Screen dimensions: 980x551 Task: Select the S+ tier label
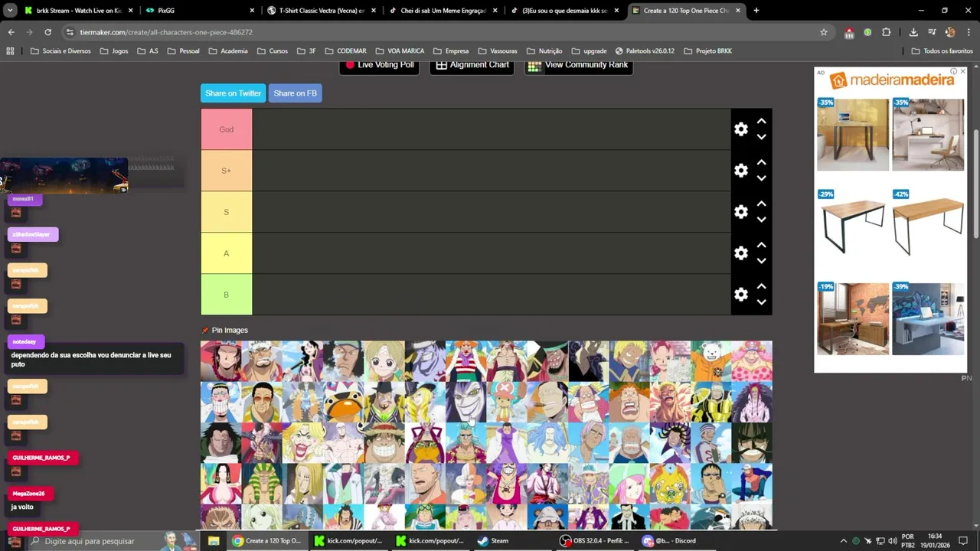(227, 171)
